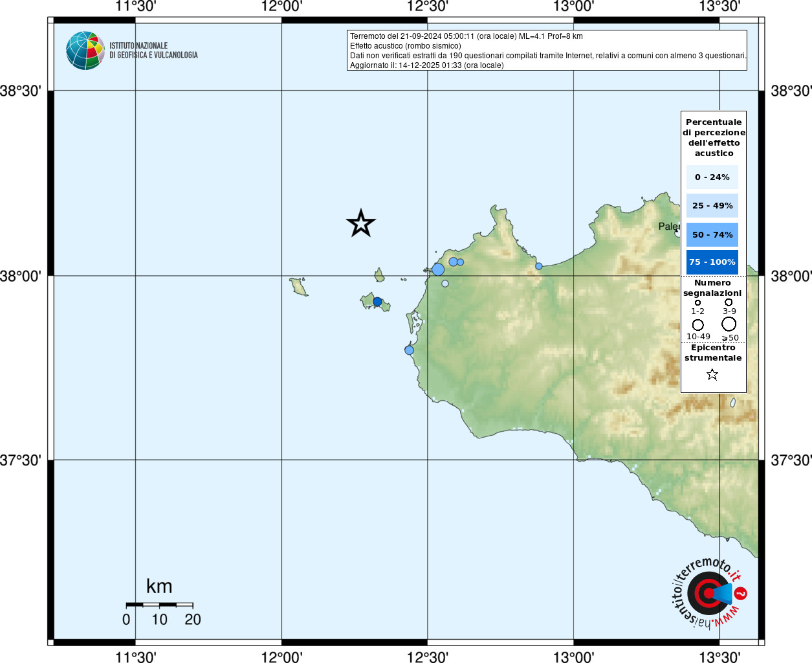Select the blue circle on the Marsala coast
812x663 pixels.
click(x=409, y=350)
